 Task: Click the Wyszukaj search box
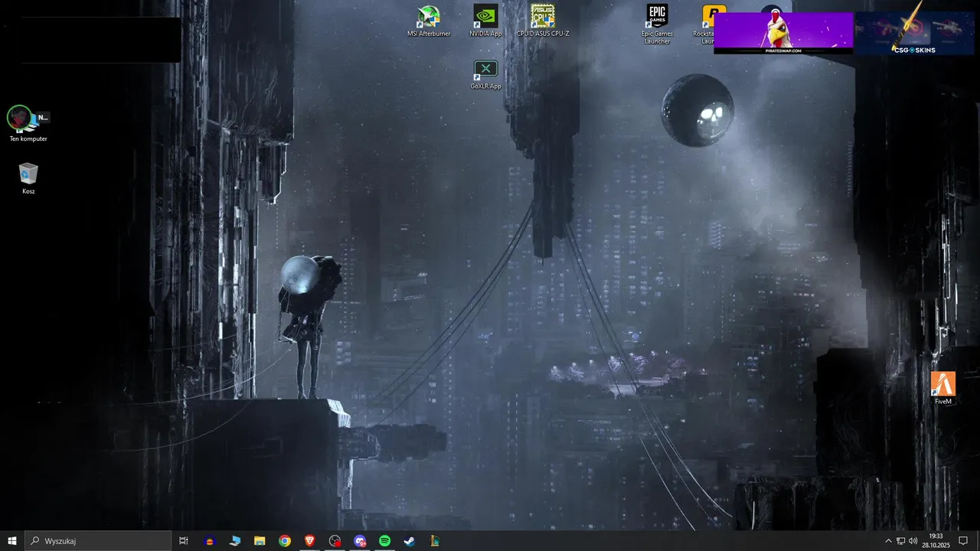(x=98, y=541)
